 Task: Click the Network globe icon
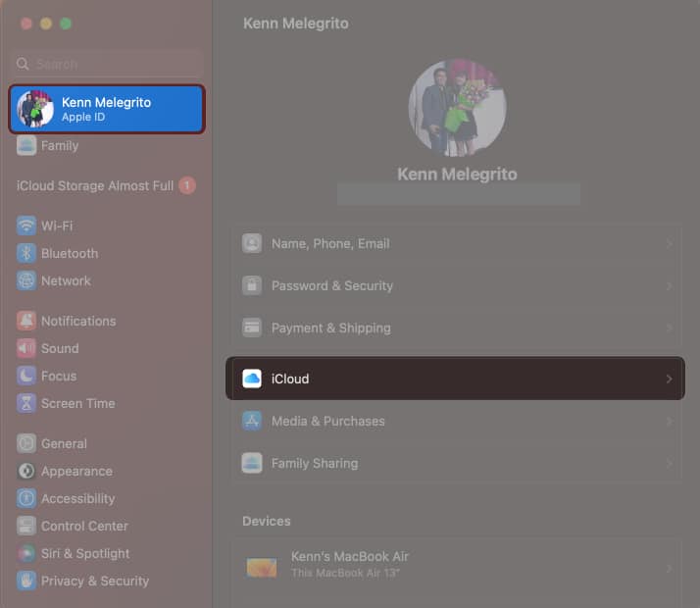point(26,280)
